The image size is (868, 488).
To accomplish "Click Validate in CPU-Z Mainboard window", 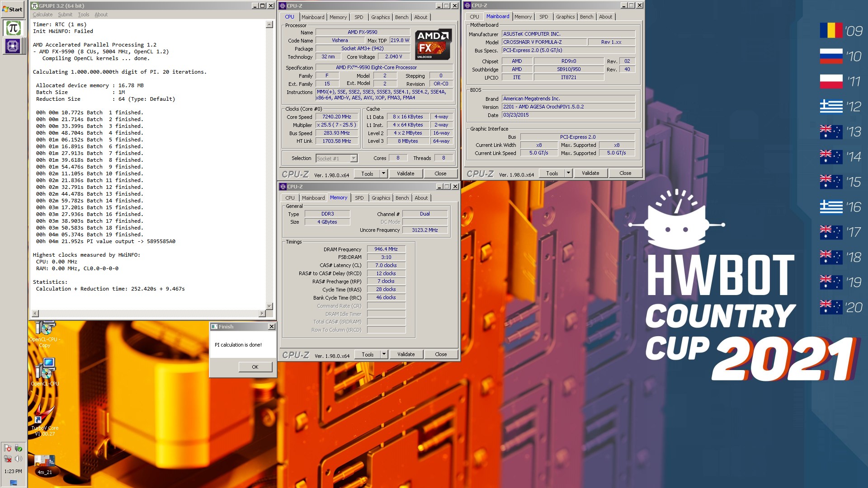I will tap(590, 173).
